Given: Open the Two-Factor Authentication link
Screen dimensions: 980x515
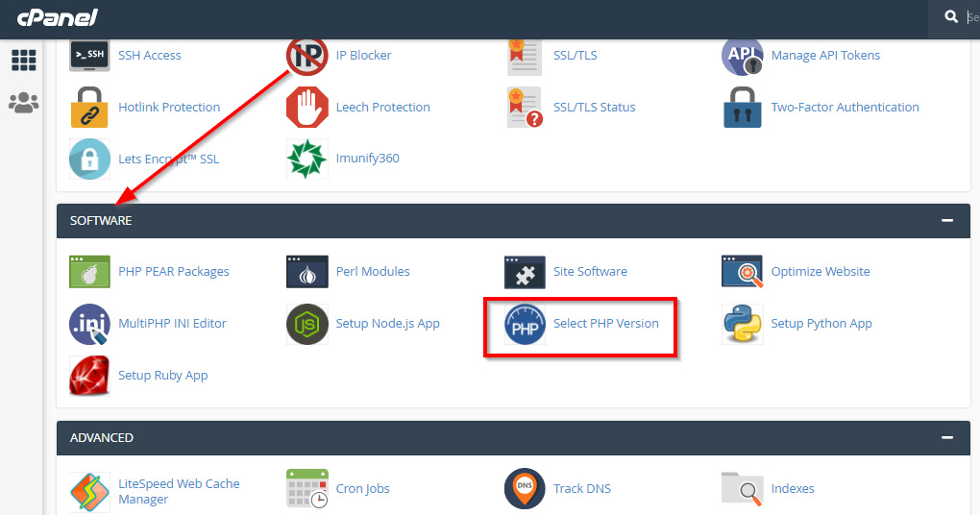Looking at the screenshot, I should pos(845,108).
